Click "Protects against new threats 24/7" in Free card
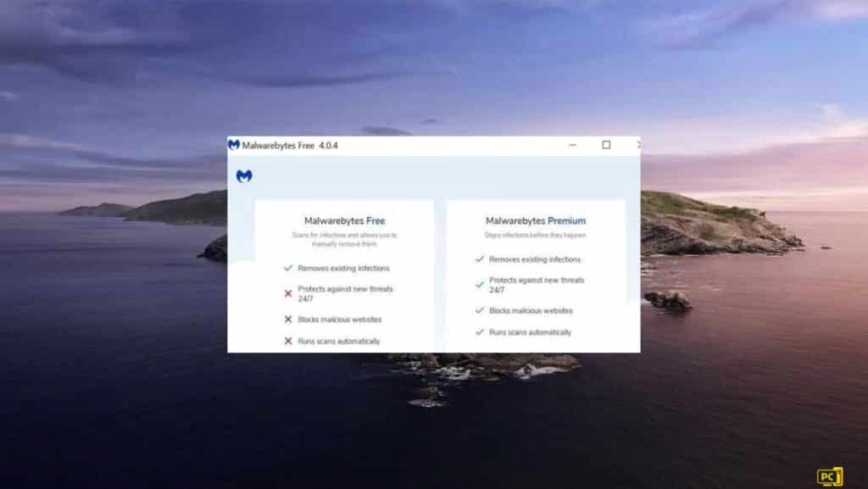 (346, 294)
